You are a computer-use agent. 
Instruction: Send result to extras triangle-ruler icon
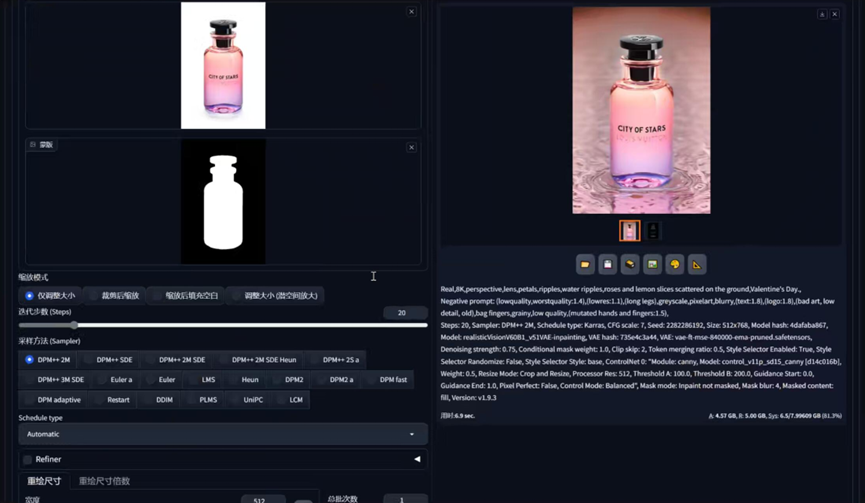tap(697, 264)
